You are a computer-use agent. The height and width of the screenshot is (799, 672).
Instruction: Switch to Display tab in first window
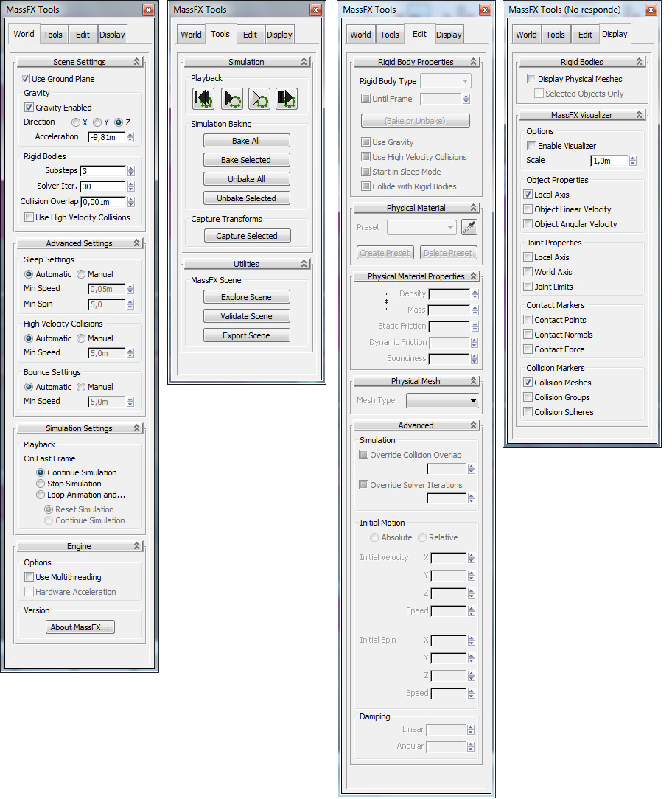point(112,35)
